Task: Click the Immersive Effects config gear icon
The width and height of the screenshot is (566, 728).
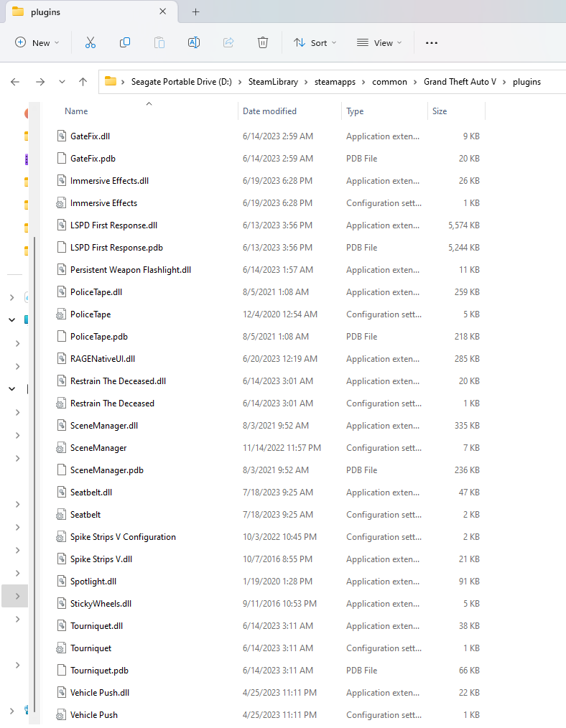Action: [x=61, y=203]
